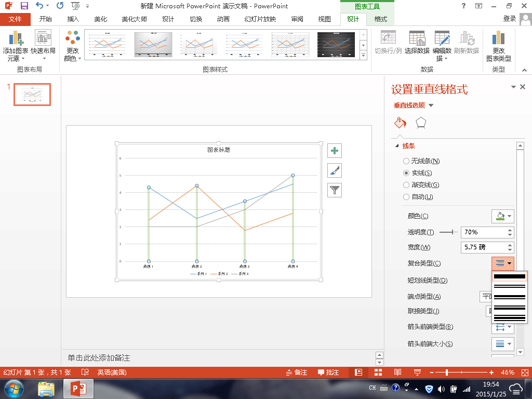
Task: Click 登录 (Sign in) link
Action: 510,19
